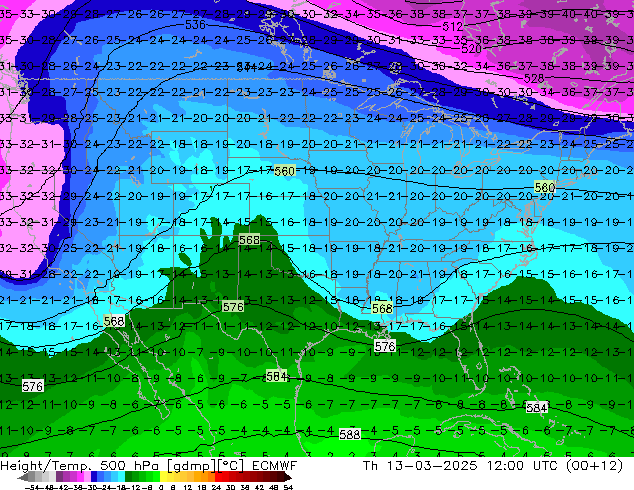Click the 520 height contour label
The image size is (634, 490).
tap(471, 49)
